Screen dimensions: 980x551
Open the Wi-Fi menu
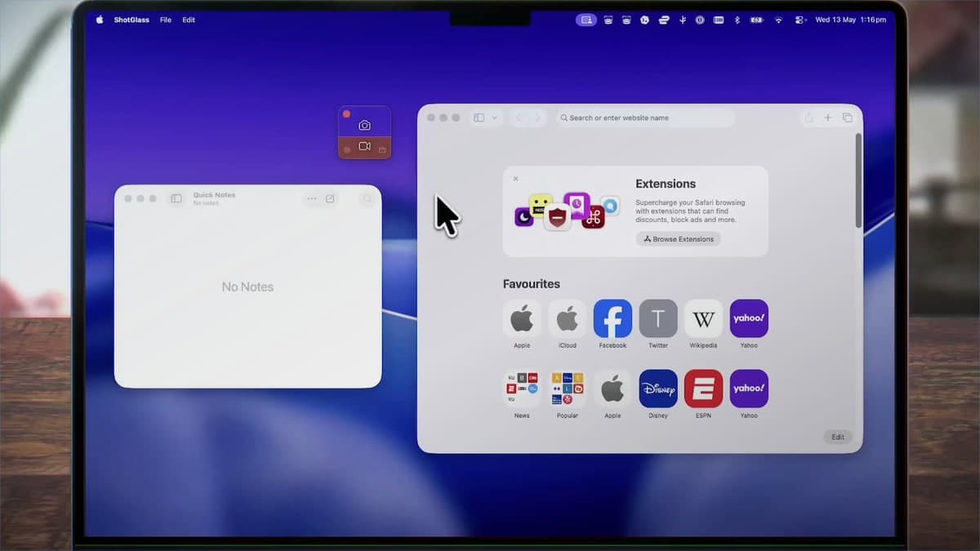click(779, 20)
